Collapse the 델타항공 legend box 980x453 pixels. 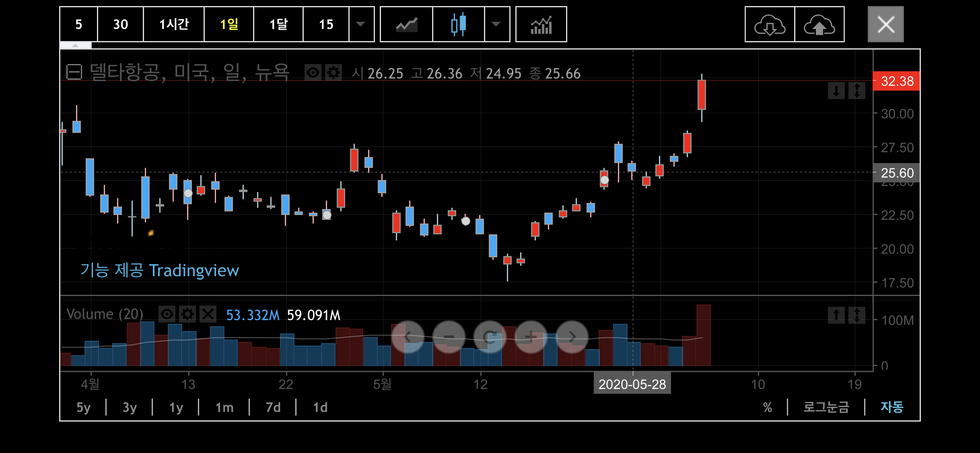pos(74,72)
